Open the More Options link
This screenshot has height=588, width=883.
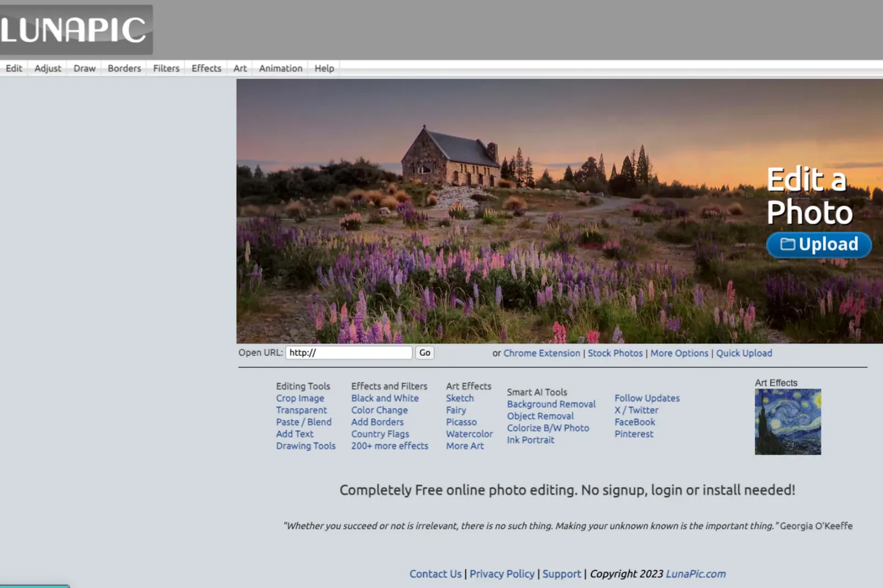click(679, 353)
